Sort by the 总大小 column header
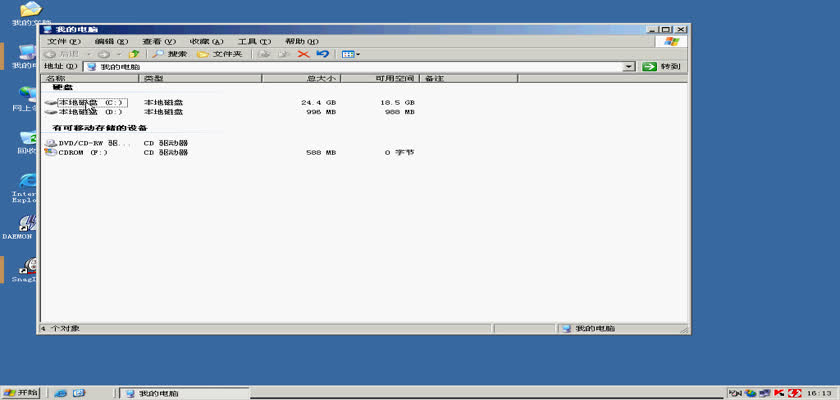Image resolution: width=840 pixels, height=400 pixels. (301, 78)
